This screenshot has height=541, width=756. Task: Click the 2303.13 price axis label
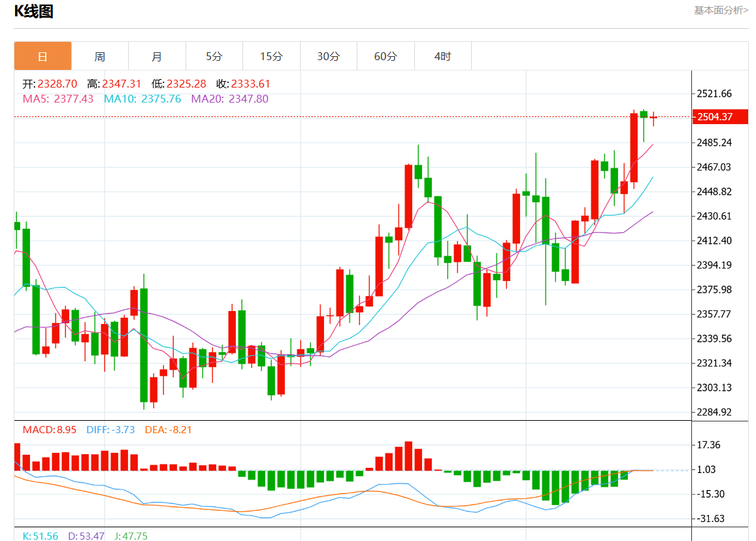[x=714, y=387]
